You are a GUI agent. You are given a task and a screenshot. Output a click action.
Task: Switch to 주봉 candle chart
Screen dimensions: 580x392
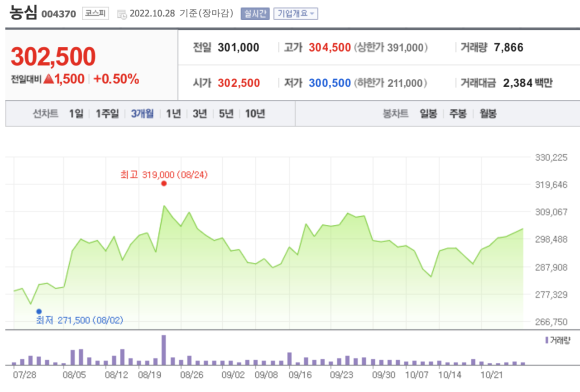click(458, 114)
